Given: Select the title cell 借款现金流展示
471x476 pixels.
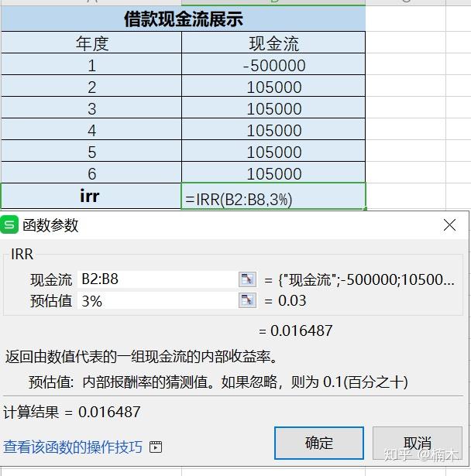Looking at the screenshot, I should click(x=184, y=19).
